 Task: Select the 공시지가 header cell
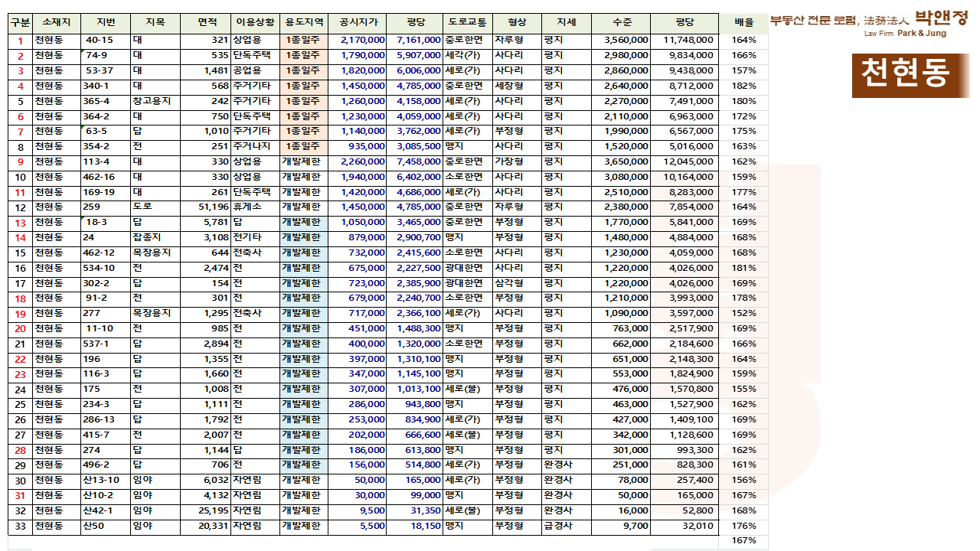pos(358,24)
